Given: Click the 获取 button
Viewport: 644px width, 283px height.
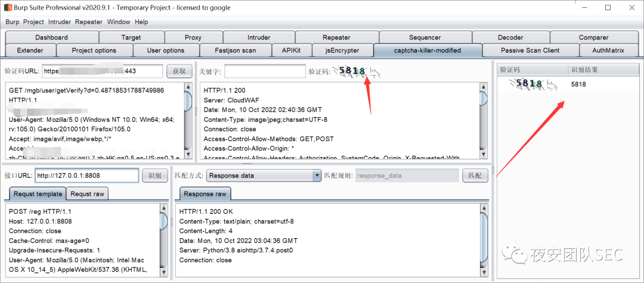Looking at the screenshot, I should [179, 71].
